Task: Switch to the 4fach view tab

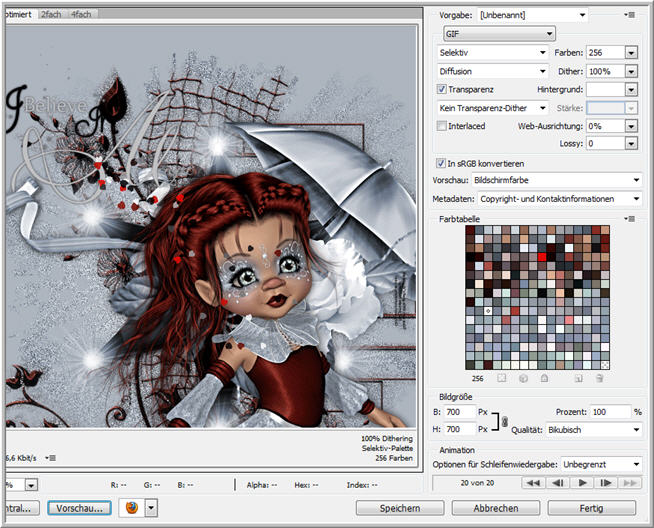Action: pos(81,14)
